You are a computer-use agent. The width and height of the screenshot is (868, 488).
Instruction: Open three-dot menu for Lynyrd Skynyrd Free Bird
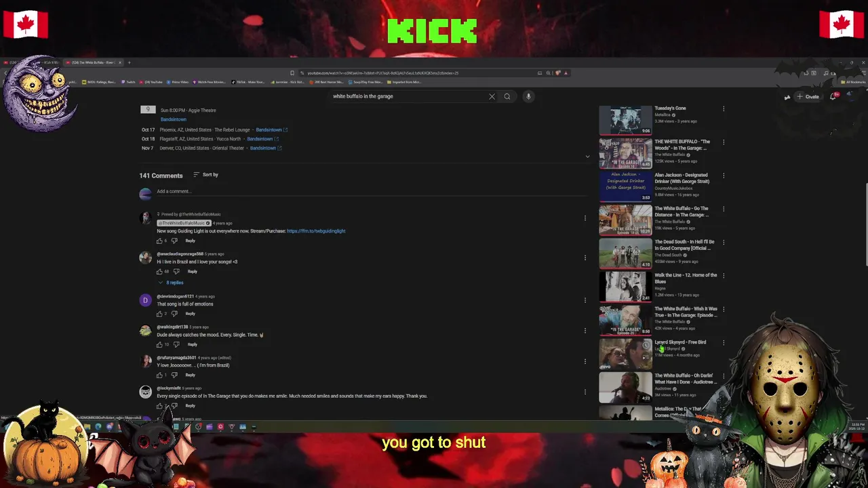click(x=724, y=342)
